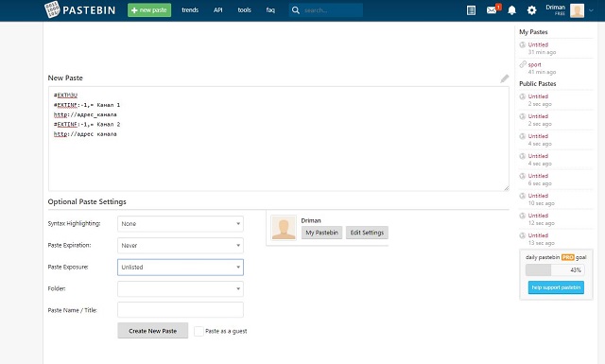
Task: Click the Driman username in header
Action: (x=555, y=8)
